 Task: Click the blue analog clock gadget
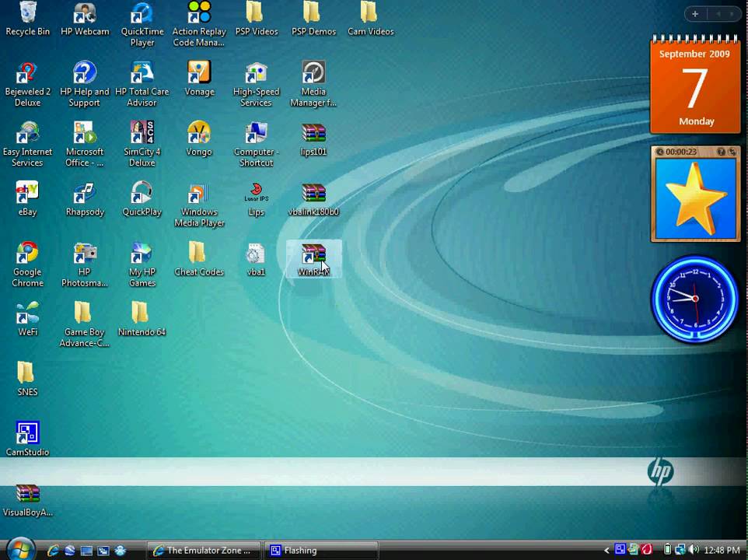[x=695, y=299]
